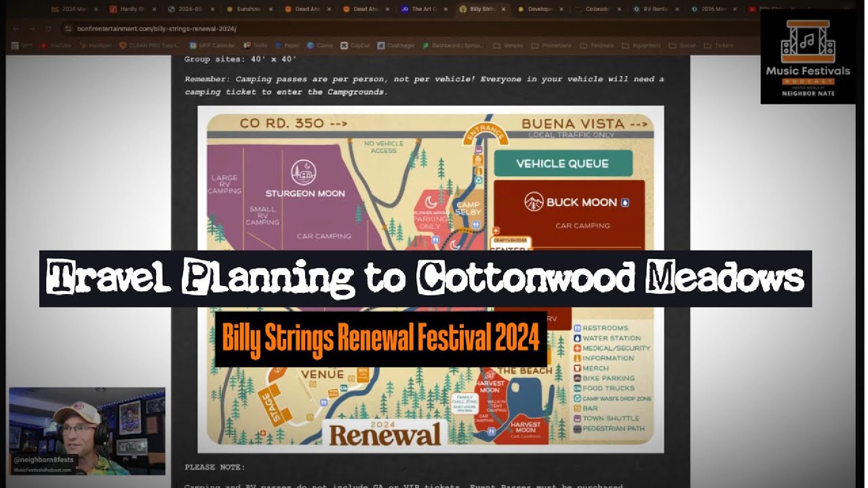Click RESTROOMS in the map legend
This screenshot has height=488, width=868.
point(600,328)
